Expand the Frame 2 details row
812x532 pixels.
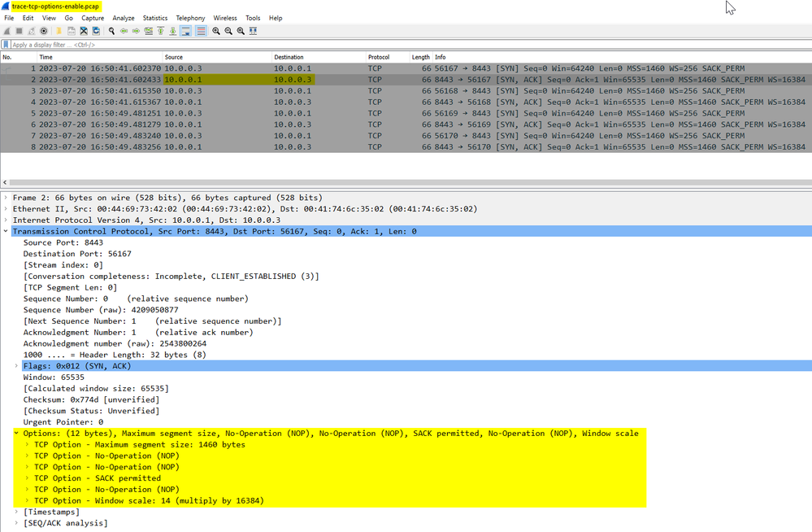(x=6, y=198)
